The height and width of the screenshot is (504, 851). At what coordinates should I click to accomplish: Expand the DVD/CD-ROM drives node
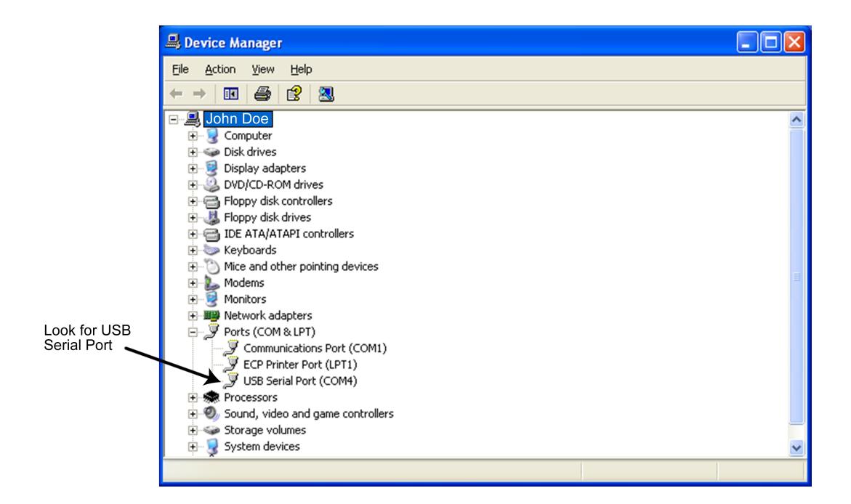pyautogui.click(x=193, y=185)
